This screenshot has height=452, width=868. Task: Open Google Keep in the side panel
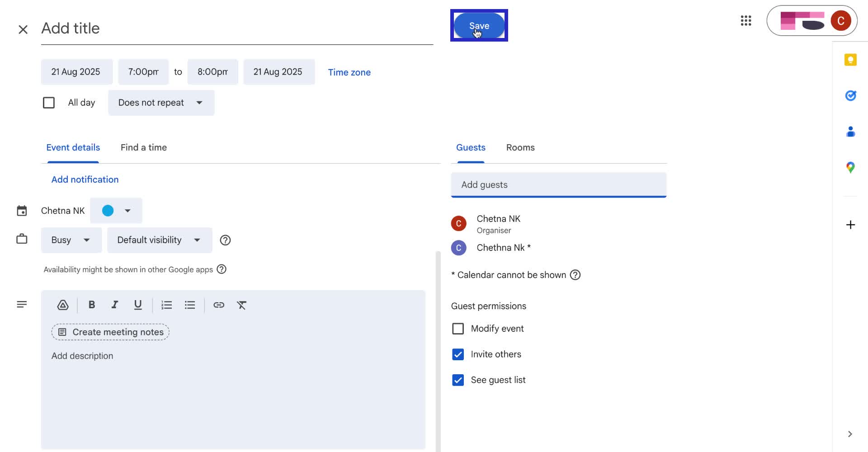pos(850,59)
